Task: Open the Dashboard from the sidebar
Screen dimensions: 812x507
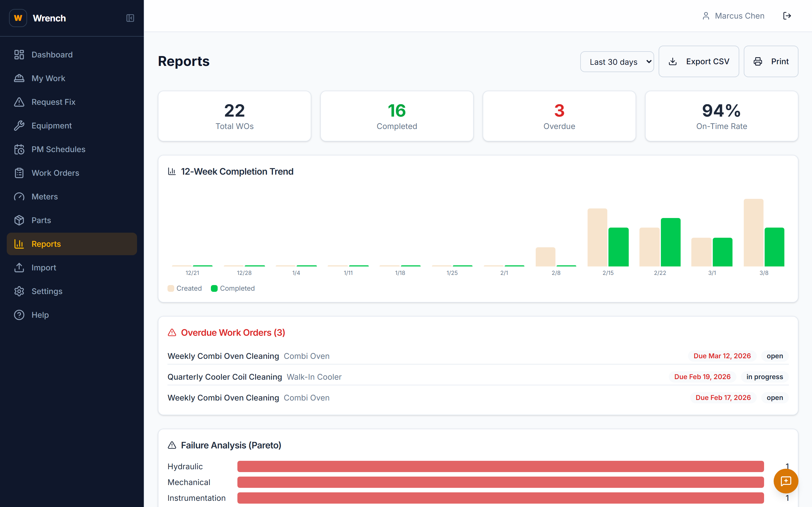Action: click(52, 54)
